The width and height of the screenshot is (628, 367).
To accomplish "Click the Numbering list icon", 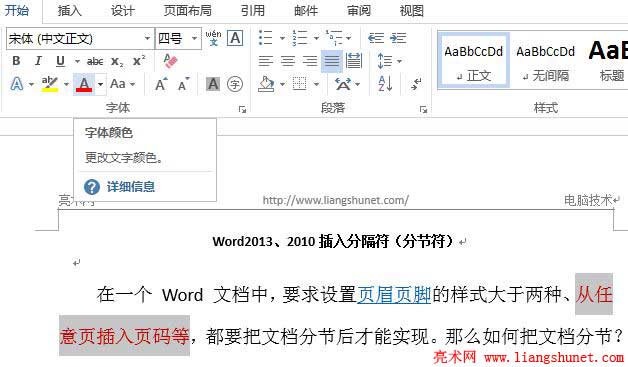I will pos(300,38).
